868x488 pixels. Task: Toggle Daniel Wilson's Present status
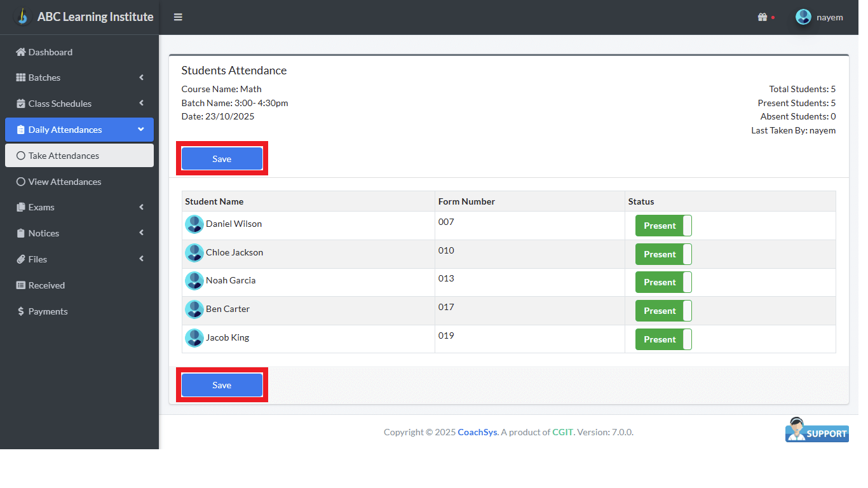click(x=663, y=226)
